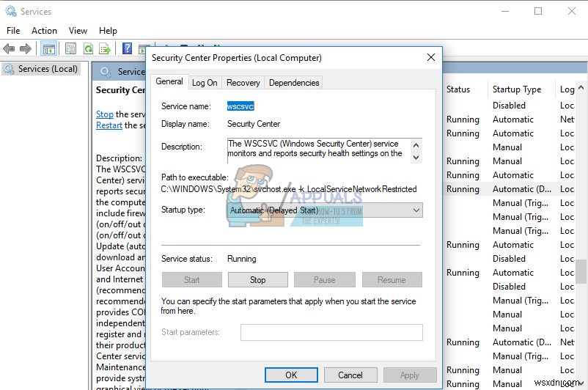This screenshot has width=588, height=390.
Task: Open the File menu
Action: [x=13, y=31]
